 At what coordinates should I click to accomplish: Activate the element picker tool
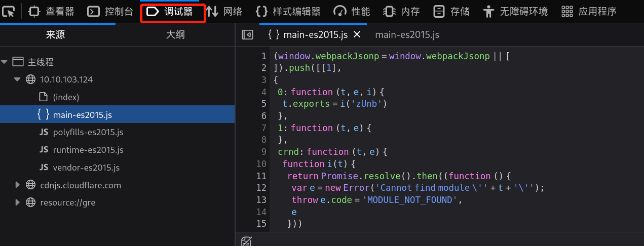9,11
